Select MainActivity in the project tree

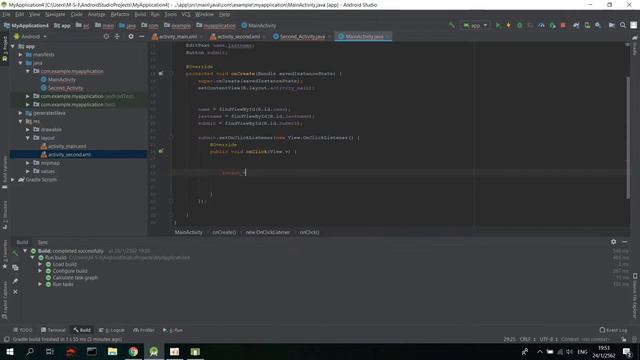61,80
